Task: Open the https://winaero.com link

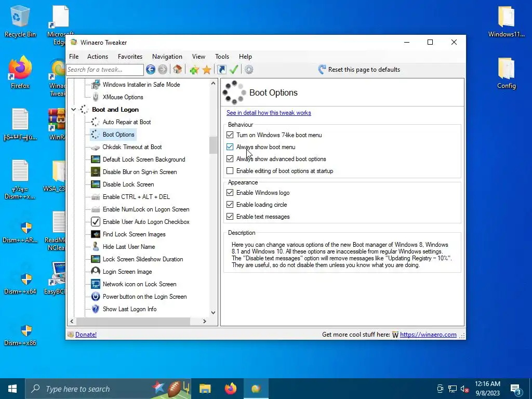Action: tap(428, 335)
